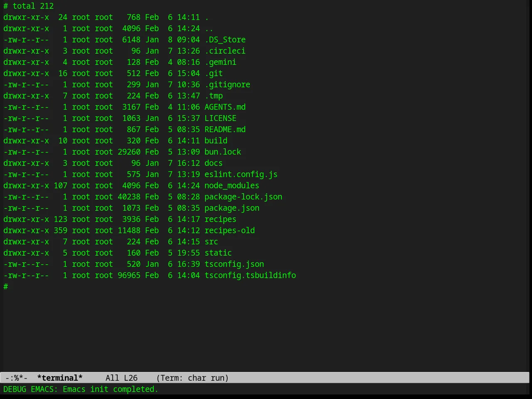Click the *terminal* buffer name in mode line
Image resolution: width=532 pixels, height=399 pixels.
[60, 378]
